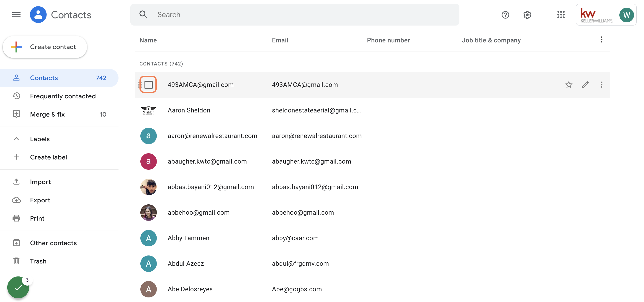Open Frequently contacted
The image size is (644, 302).
(x=59, y=96)
